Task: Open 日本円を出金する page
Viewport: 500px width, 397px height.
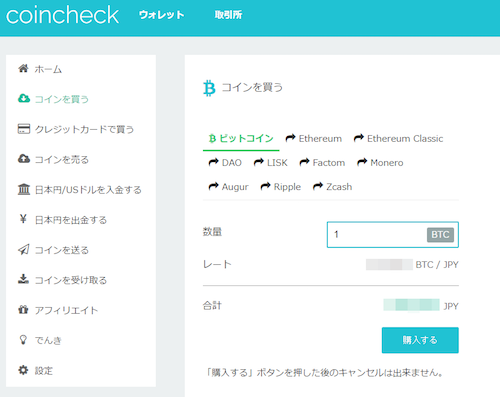Action: pyautogui.click(x=71, y=220)
